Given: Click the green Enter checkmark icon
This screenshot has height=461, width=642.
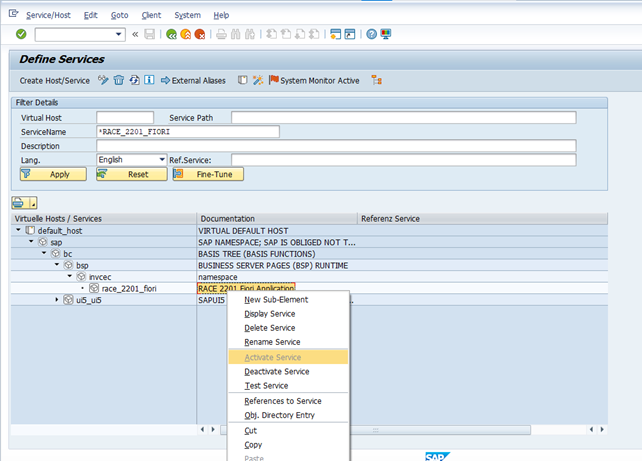Looking at the screenshot, I should [x=21, y=34].
